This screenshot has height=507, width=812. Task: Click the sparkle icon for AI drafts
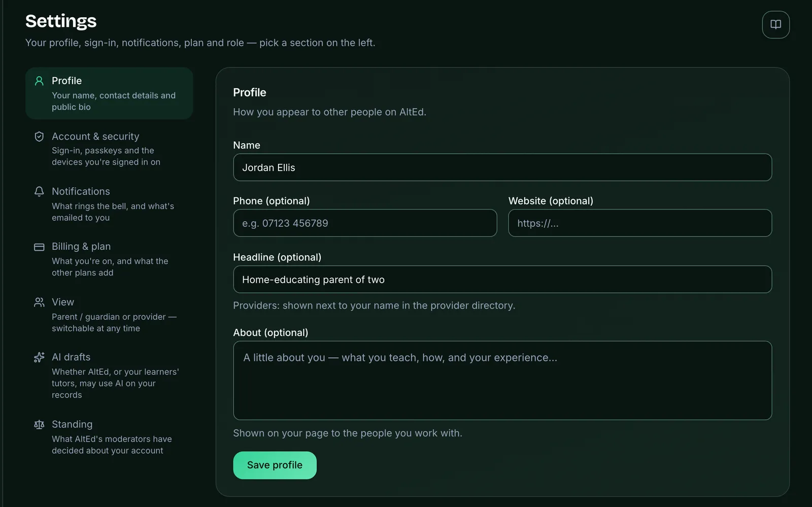click(39, 357)
